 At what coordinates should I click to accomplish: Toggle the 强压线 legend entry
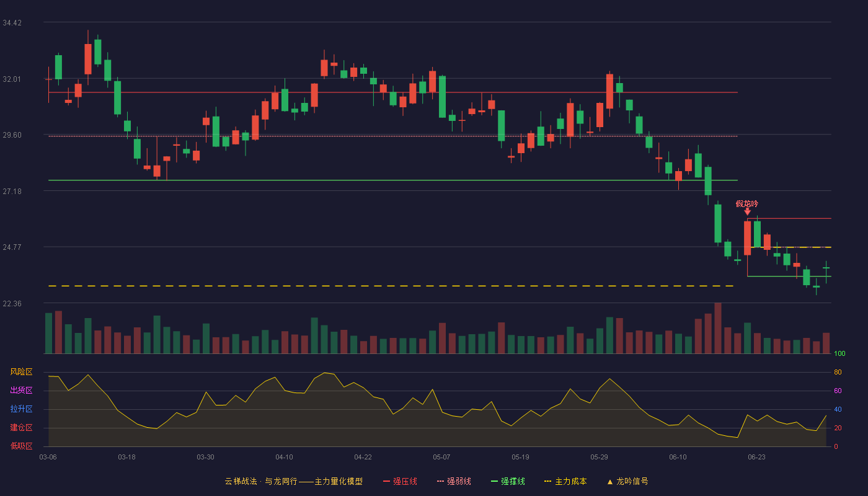(x=400, y=481)
